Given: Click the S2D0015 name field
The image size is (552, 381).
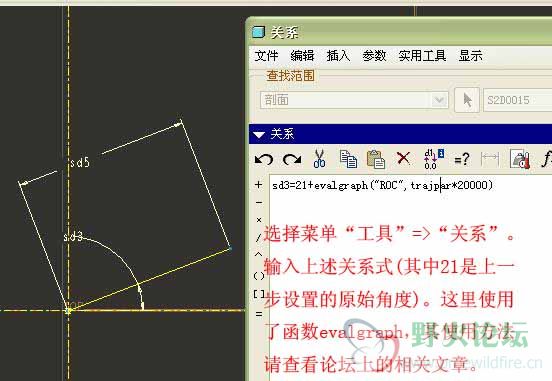Looking at the screenshot, I should point(518,100).
